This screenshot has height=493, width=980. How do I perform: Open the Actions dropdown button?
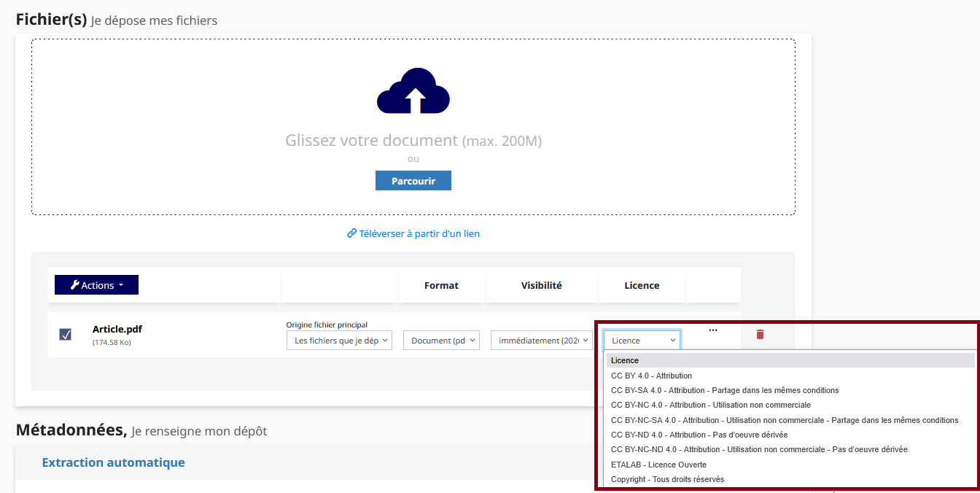point(96,285)
